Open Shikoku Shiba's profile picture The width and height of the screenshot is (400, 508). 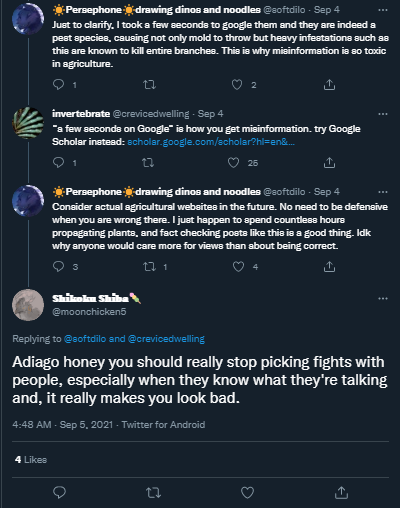click(28, 305)
